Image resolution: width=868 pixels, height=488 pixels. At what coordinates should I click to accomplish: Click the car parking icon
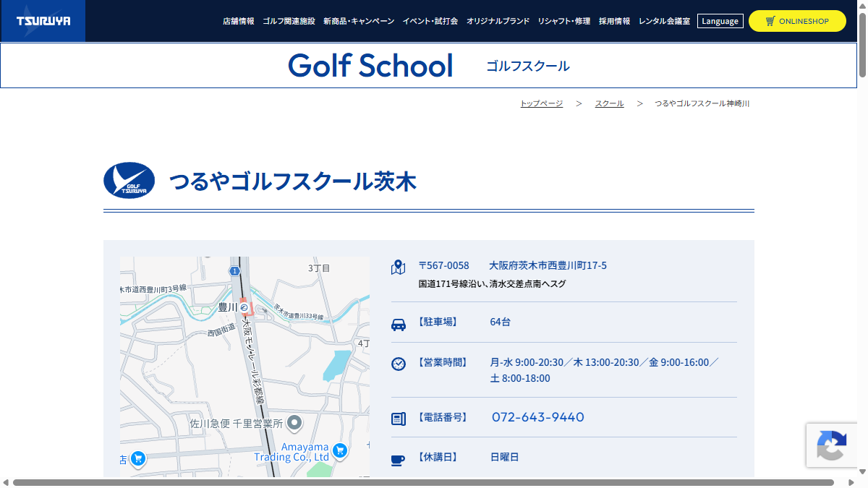click(x=399, y=325)
